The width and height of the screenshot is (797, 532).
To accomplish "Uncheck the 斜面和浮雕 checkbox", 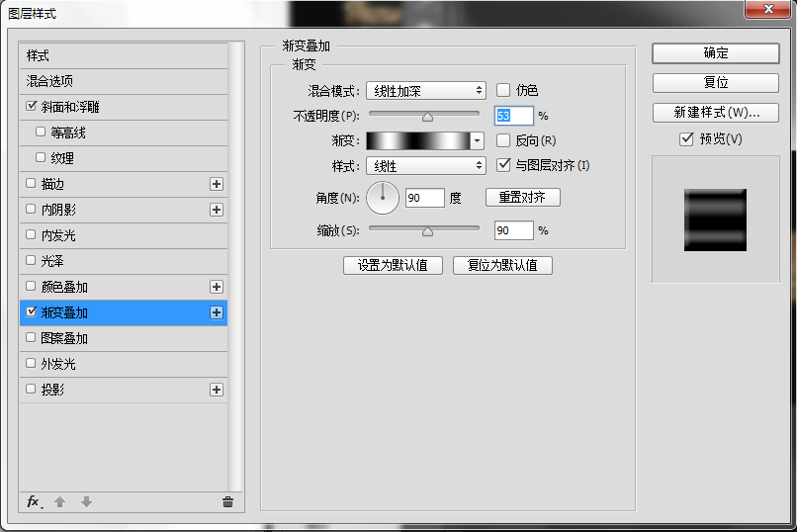I will 32,106.
